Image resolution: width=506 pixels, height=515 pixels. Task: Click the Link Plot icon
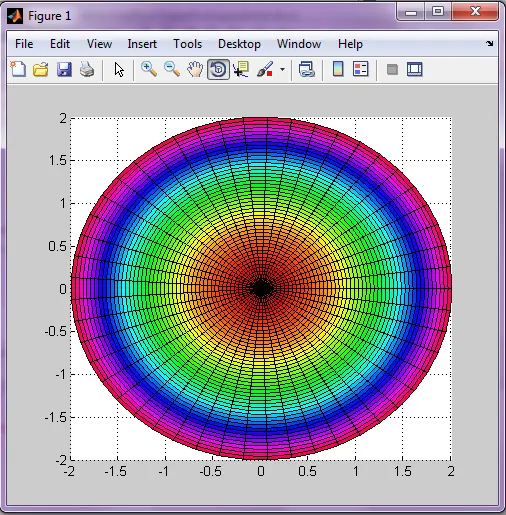pyautogui.click(x=307, y=70)
